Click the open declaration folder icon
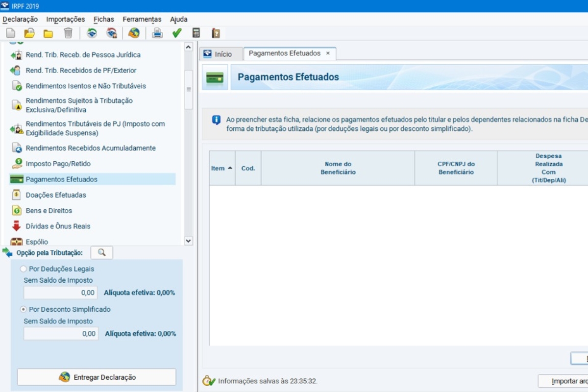This screenshot has height=392, width=588. tap(29, 33)
